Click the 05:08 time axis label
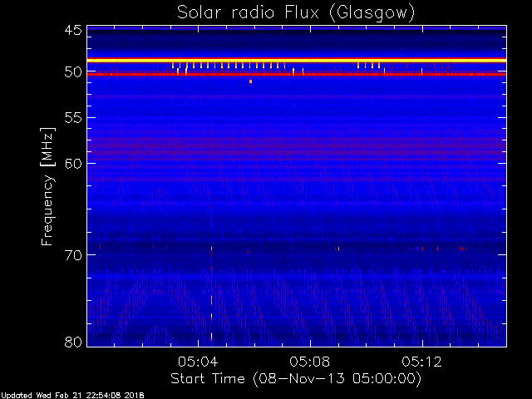This screenshot has width=532, height=399. pos(309,362)
